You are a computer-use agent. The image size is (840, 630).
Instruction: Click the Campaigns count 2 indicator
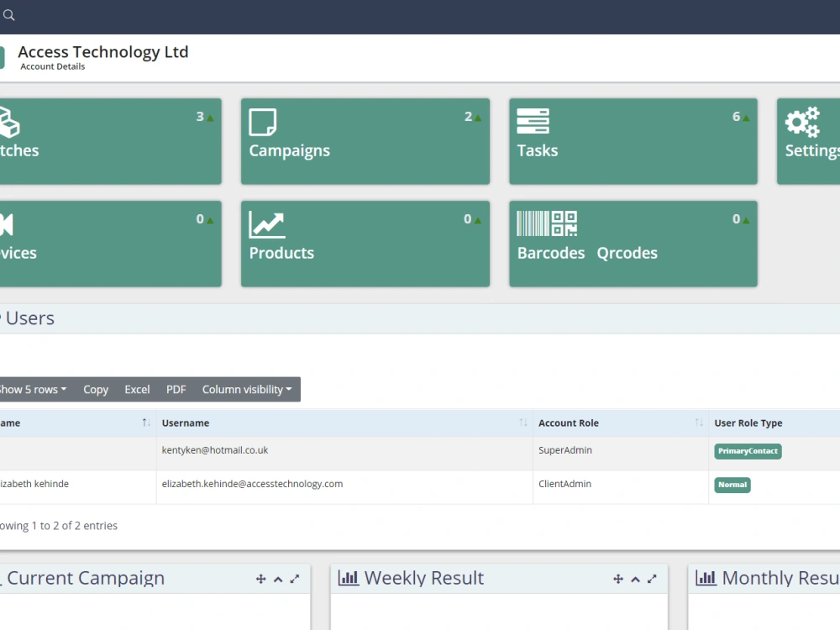(x=472, y=117)
